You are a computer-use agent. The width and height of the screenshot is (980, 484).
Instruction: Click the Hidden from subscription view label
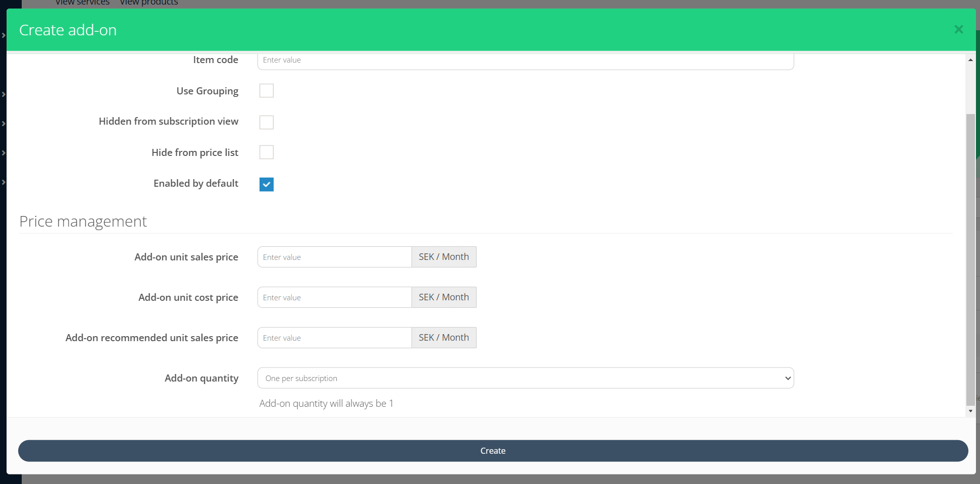169,121
